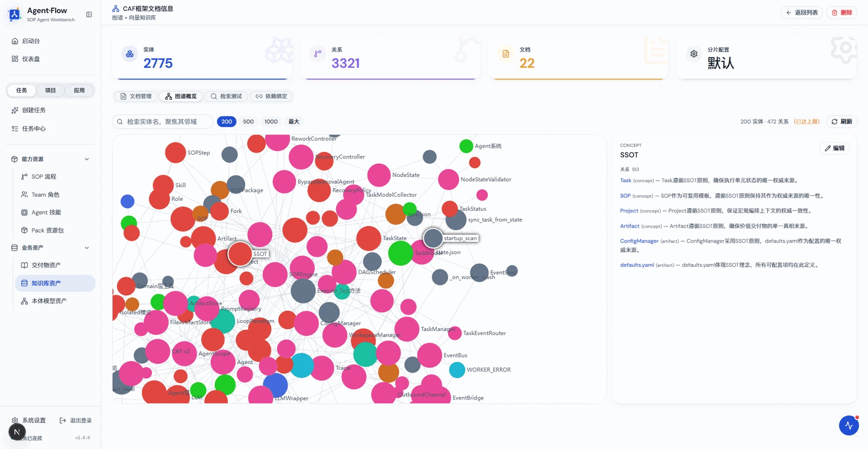Click the 分片配置 gear icon
Screen dimensions: 868x449
point(694,54)
